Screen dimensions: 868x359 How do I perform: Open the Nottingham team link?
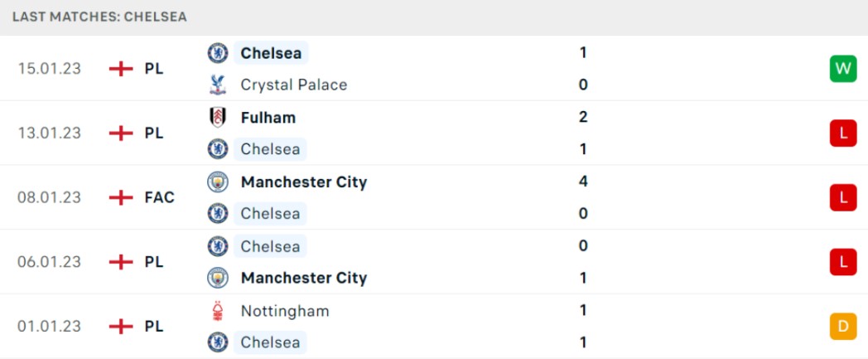[x=285, y=311]
